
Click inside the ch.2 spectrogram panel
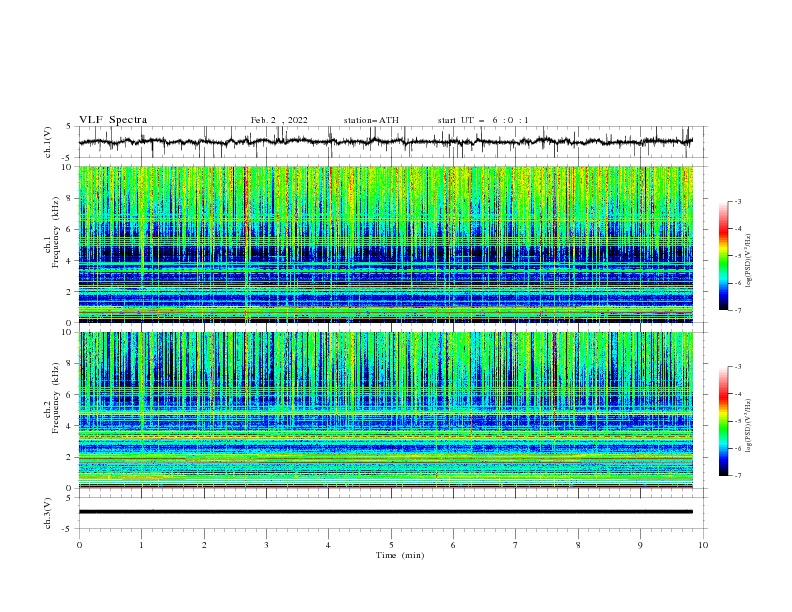385,410
